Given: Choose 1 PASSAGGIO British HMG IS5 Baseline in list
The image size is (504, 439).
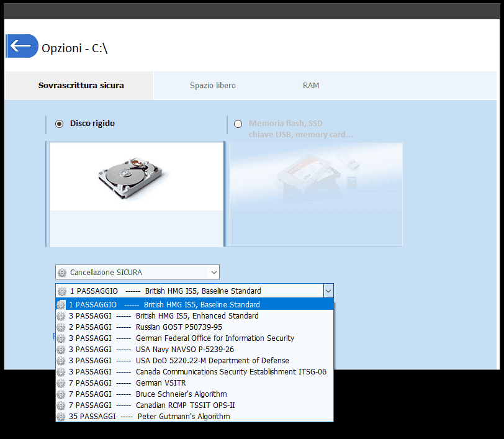Looking at the screenshot, I should click(x=194, y=304).
